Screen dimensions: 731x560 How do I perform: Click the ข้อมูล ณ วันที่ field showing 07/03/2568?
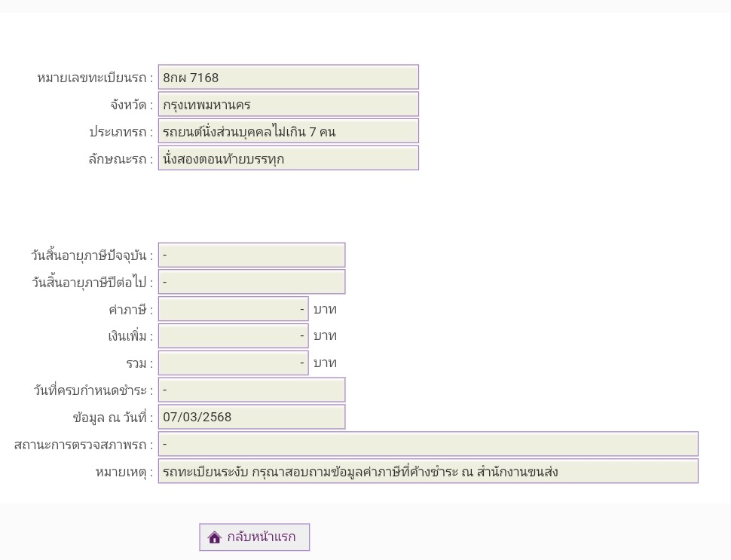pyautogui.click(x=251, y=418)
